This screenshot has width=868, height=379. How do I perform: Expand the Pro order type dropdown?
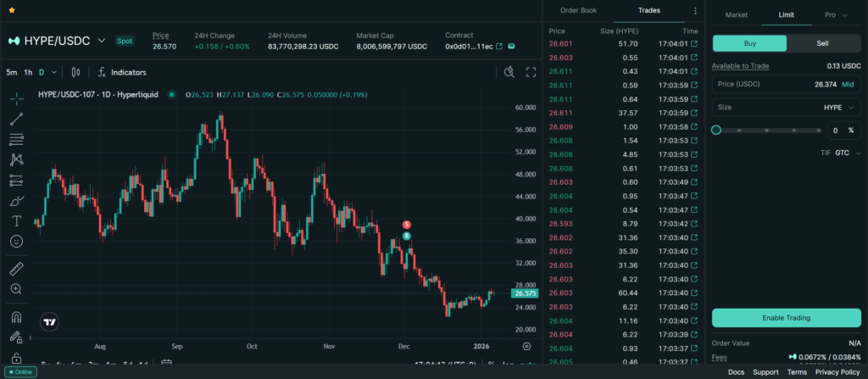click(834, 15)
